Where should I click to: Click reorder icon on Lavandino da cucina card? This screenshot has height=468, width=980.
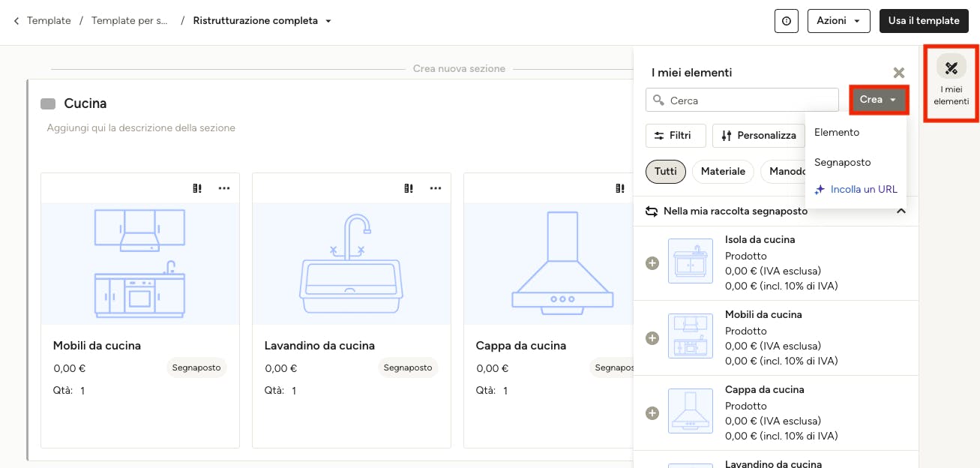(409, 188)
